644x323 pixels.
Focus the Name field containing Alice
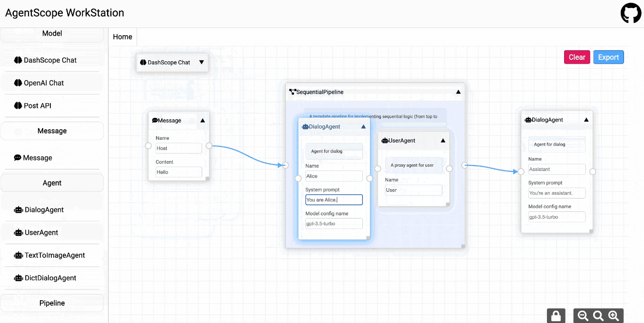(x=334, y=176)
